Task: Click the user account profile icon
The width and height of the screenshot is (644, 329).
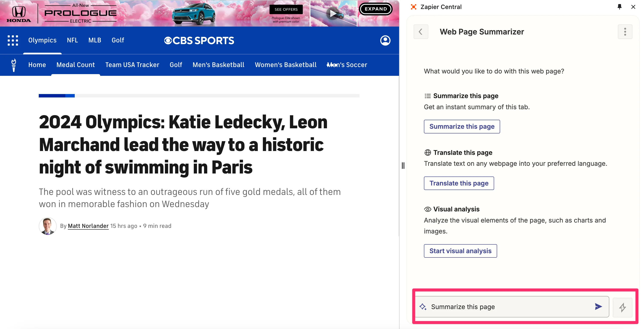Action: click(x=385, y=40)
